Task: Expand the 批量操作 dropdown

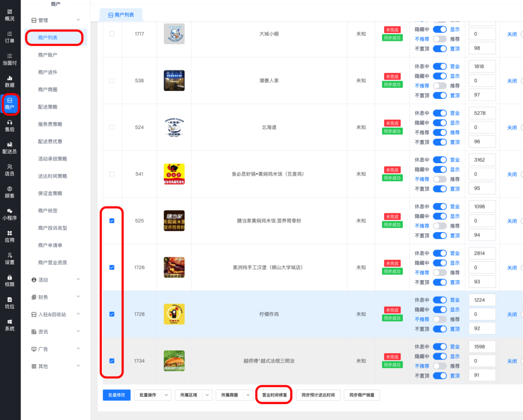Action: click(152, 395)
